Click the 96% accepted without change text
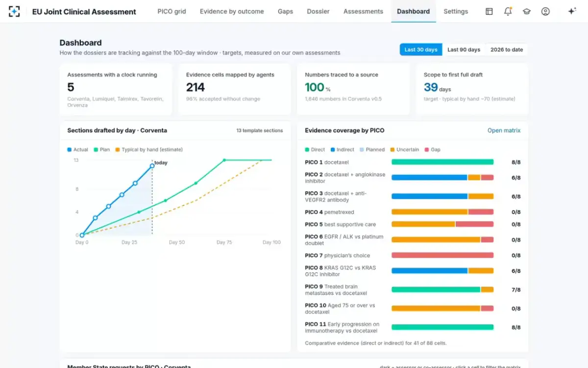Viewport: 588px width, 368px height. [223, 99]
